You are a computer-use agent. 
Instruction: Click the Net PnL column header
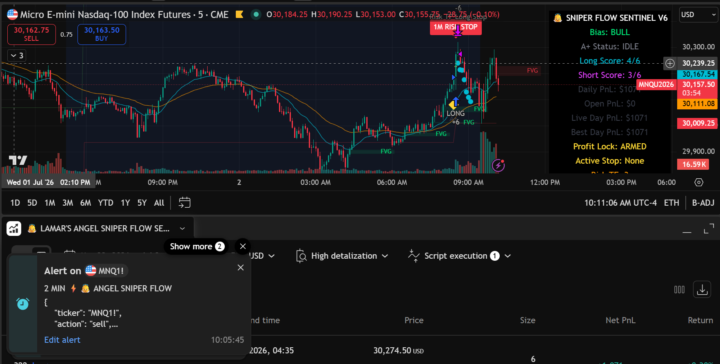[620, 320]
